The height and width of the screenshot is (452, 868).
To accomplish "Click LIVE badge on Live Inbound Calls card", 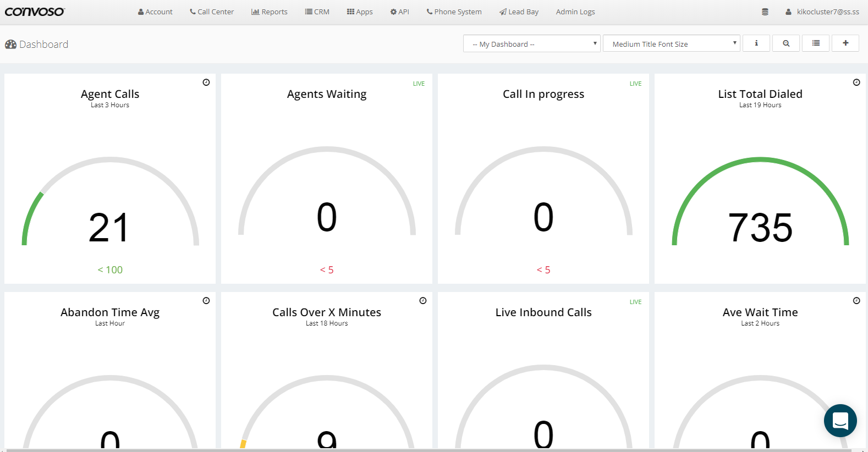I will pos(636,302).
